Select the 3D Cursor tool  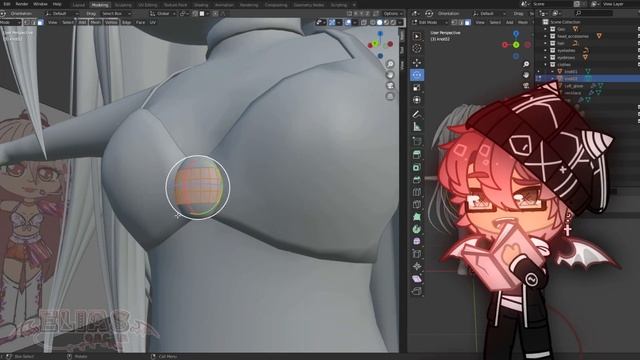click(x=417, y=49)
